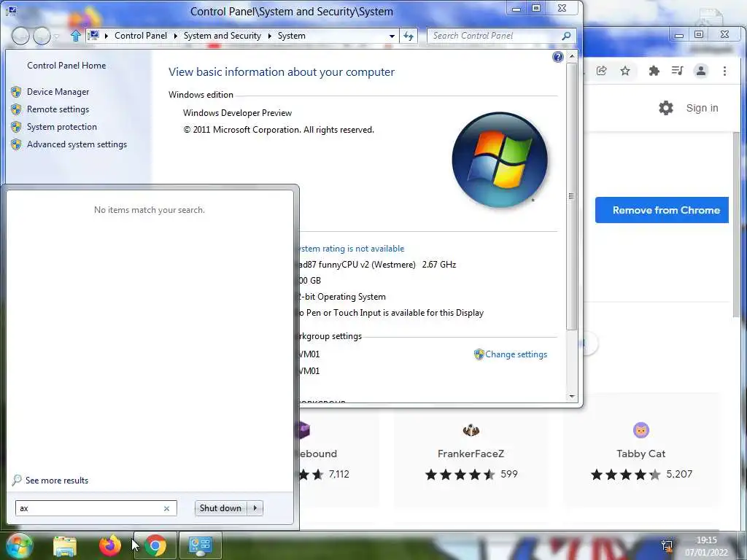Image resolution: width=747 pixels, height=560 pixels.
Task: Click the up-folder arrow icon
Action: pyautogui.click(x=75, y=36)
